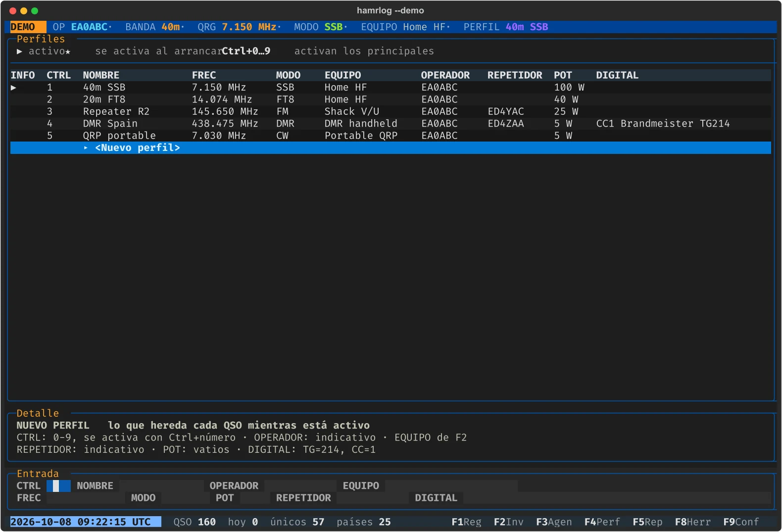Open F1 Reg from function bar
Image resolution: width=782 pixels, height=532 pixels.
coord(466,522)
